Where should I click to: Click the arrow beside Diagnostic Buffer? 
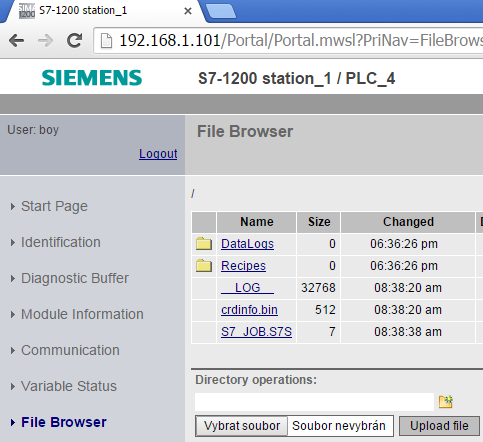(x=13, y=278)
